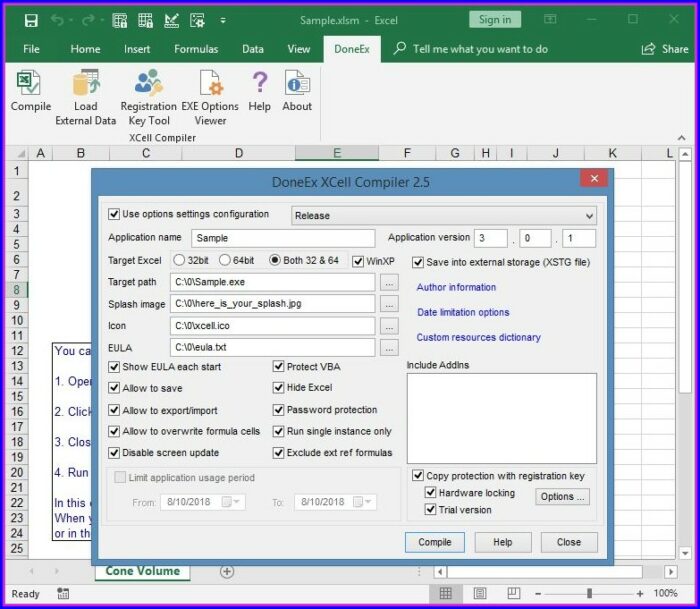
Task: Open the File tab
Action: [x=31, y=49]
